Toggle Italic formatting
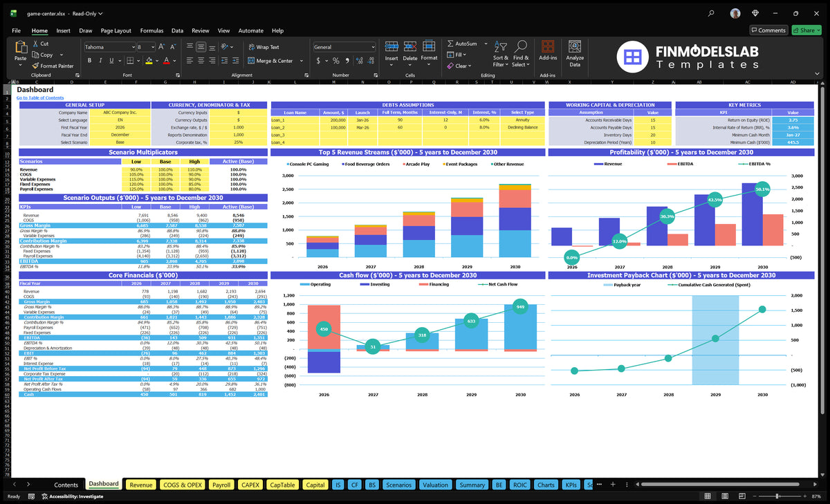Screen dimensions: 830x504 coord(101,61)
